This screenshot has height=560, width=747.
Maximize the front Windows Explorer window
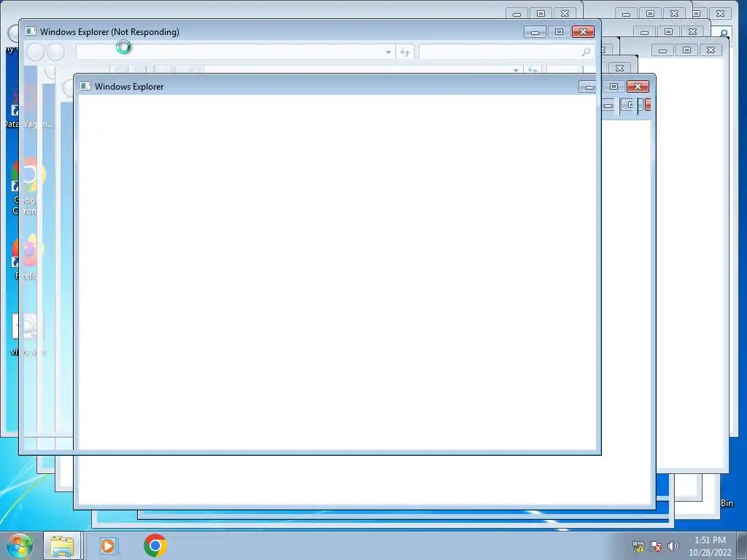[614, 87]
